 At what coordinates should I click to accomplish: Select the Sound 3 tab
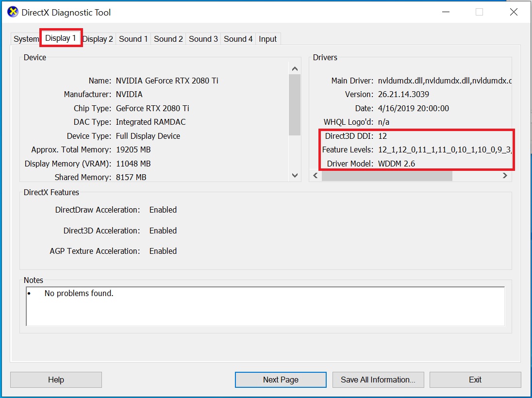203,39
